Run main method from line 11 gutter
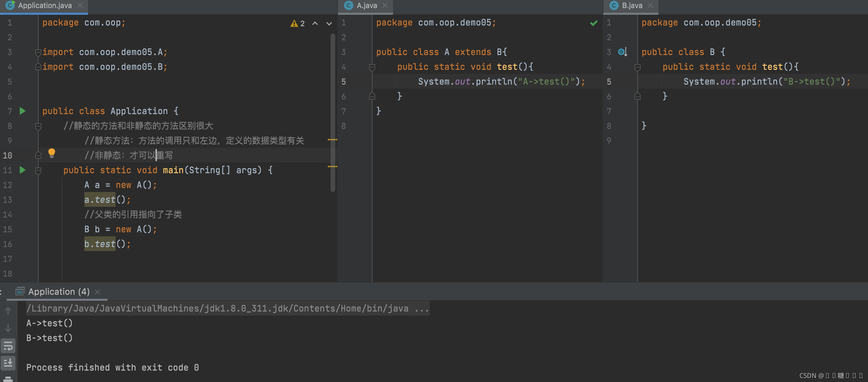This screenshot has width=868, height=382. [23, 170]
